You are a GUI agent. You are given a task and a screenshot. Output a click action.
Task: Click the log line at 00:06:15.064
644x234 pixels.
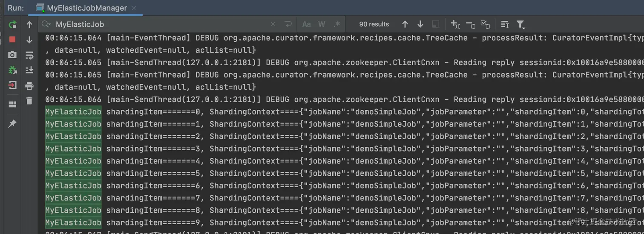click(x=345, y=38)
